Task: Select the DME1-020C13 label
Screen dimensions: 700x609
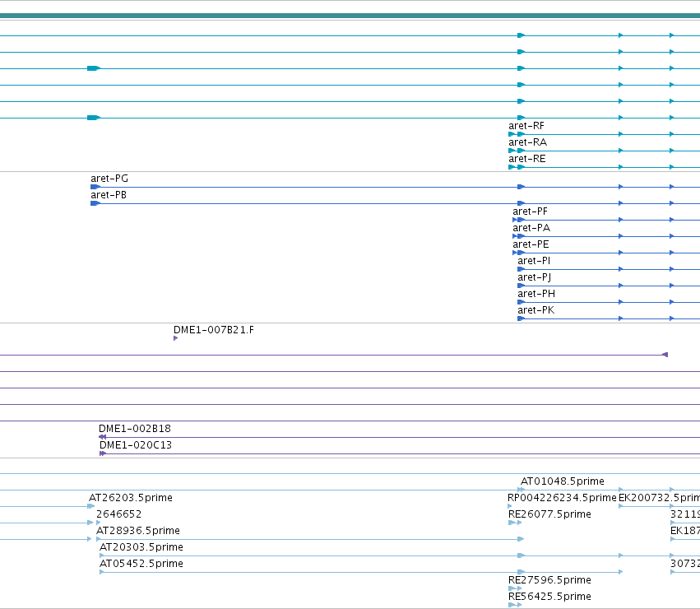Action: 136,445
